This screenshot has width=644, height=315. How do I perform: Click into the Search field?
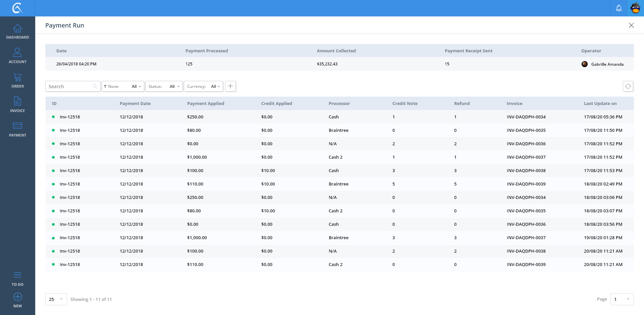70,86
